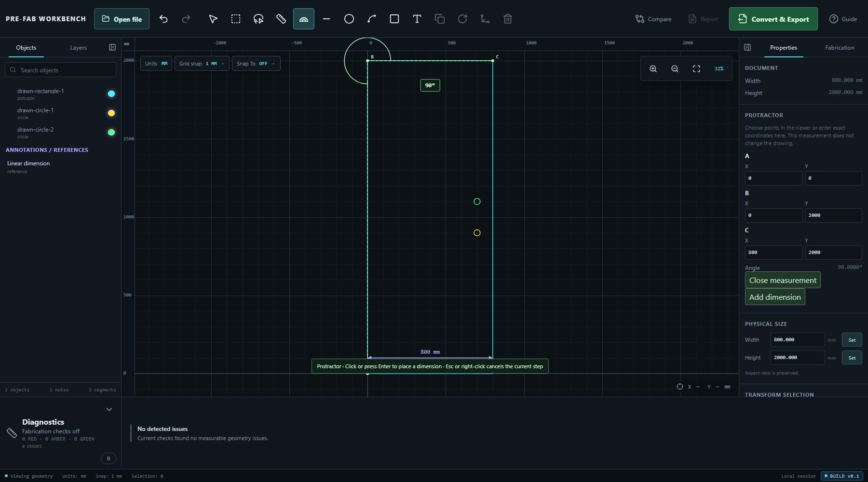Click Close measurement button
The height and width of the screenshot is (482, 868).
coord(783,280)
